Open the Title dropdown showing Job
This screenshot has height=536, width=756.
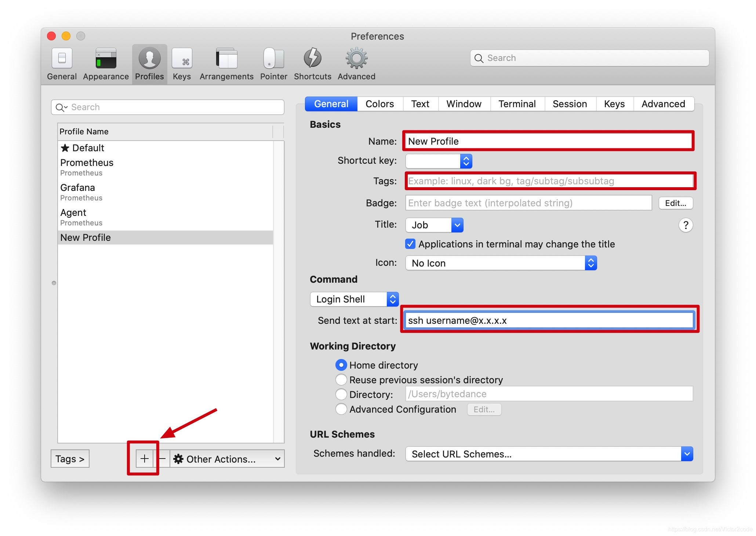[x=434, y=225]
